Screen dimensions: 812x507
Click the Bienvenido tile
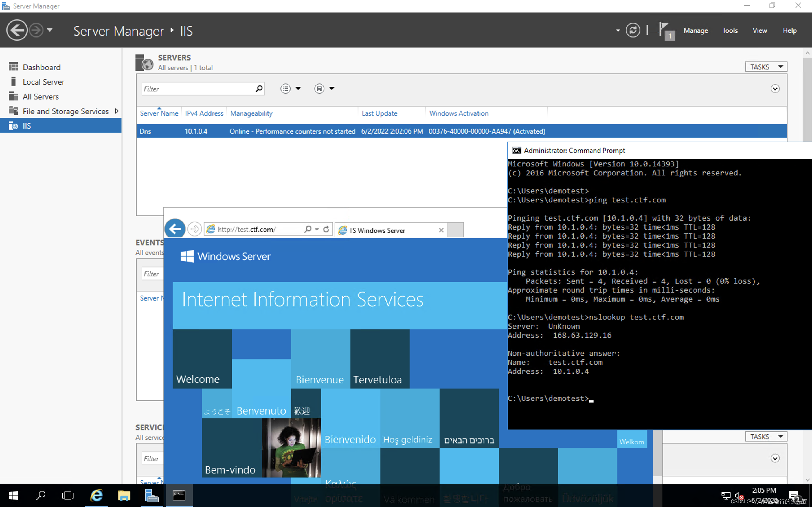pos(350,418)
